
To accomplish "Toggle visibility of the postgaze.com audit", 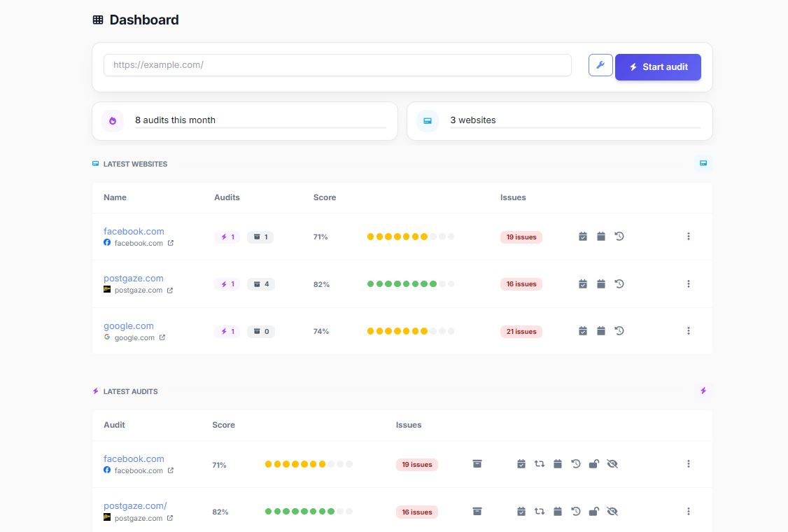I will (612, 512).
